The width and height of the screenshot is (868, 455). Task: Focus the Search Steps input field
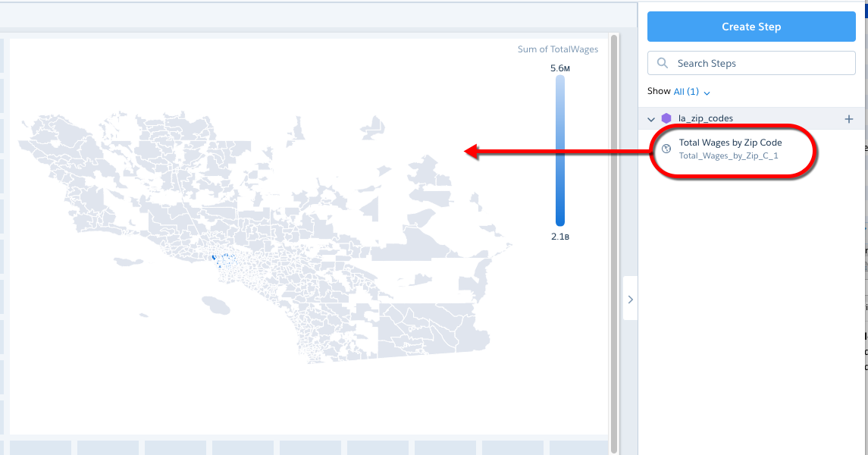pyautogui.click(x=751, y=63)
